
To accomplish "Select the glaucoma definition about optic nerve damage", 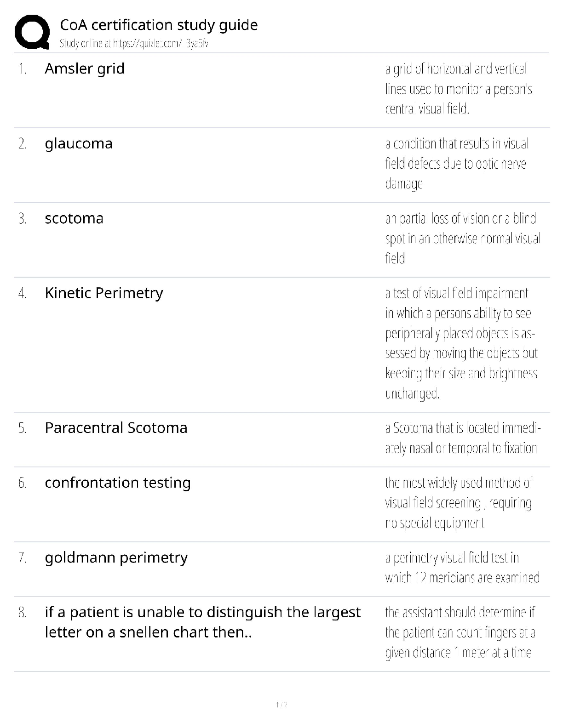I will pos(457,164).
